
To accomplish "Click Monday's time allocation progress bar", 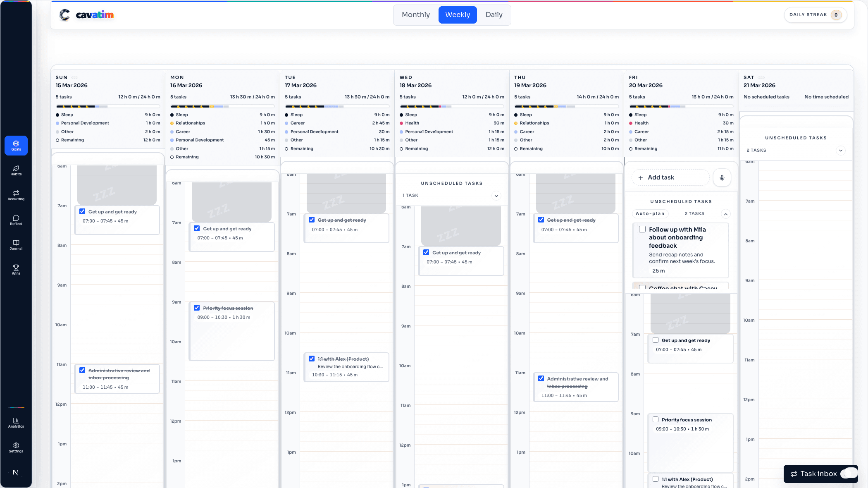I will [223, 107].
